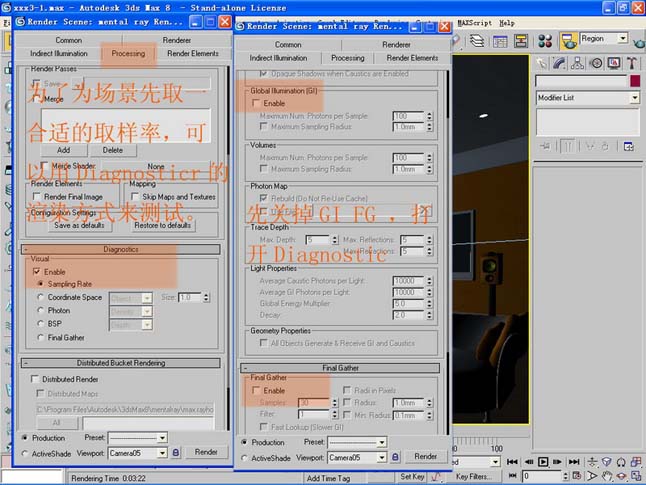Open the Renderer tab in right dialog

[396, 45]
